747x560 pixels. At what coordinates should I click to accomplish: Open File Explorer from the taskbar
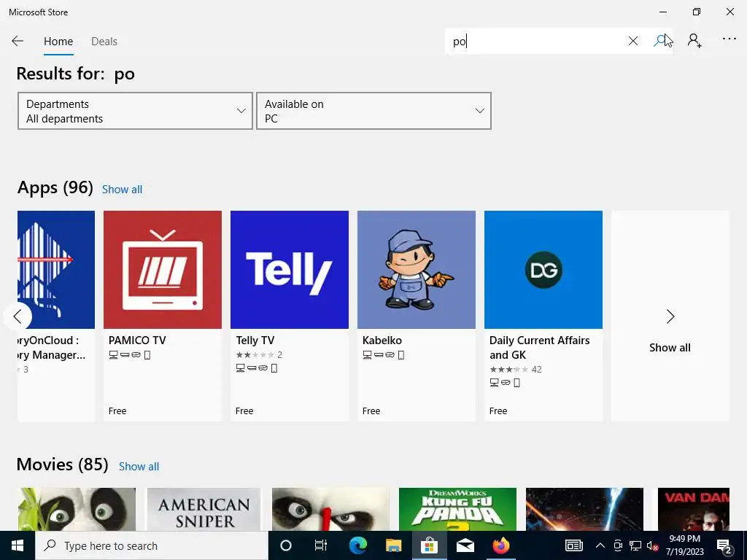point(393,545)
